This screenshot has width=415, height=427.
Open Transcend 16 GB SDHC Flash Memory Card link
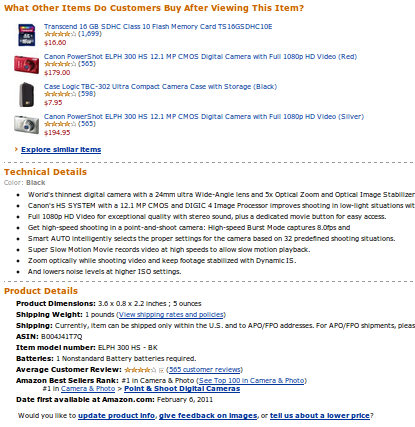158,27
